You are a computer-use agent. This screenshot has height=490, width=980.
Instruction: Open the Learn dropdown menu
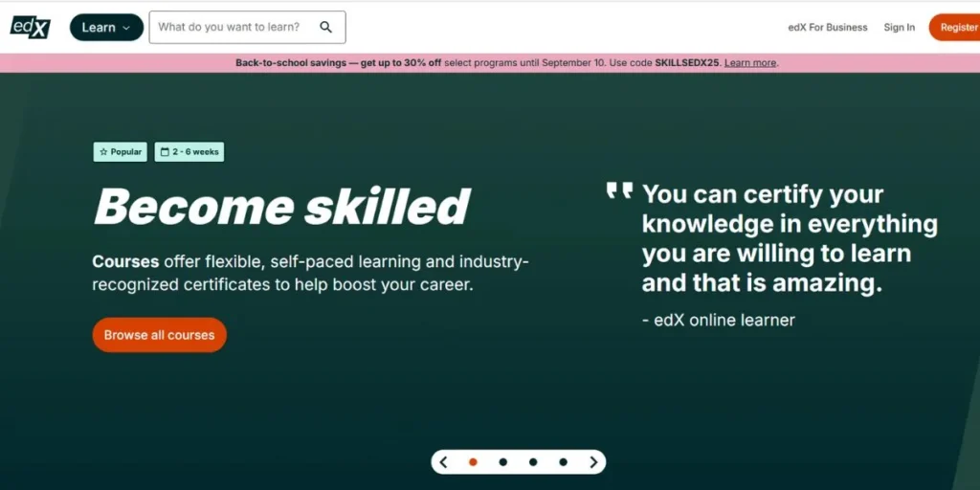106,28
